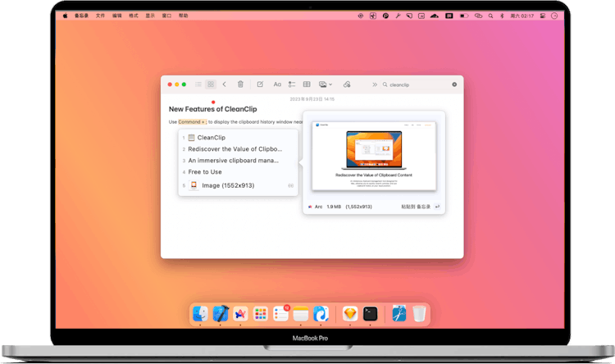
Task: Click the Arc source app icon
Action: click(x=310, y=207)
